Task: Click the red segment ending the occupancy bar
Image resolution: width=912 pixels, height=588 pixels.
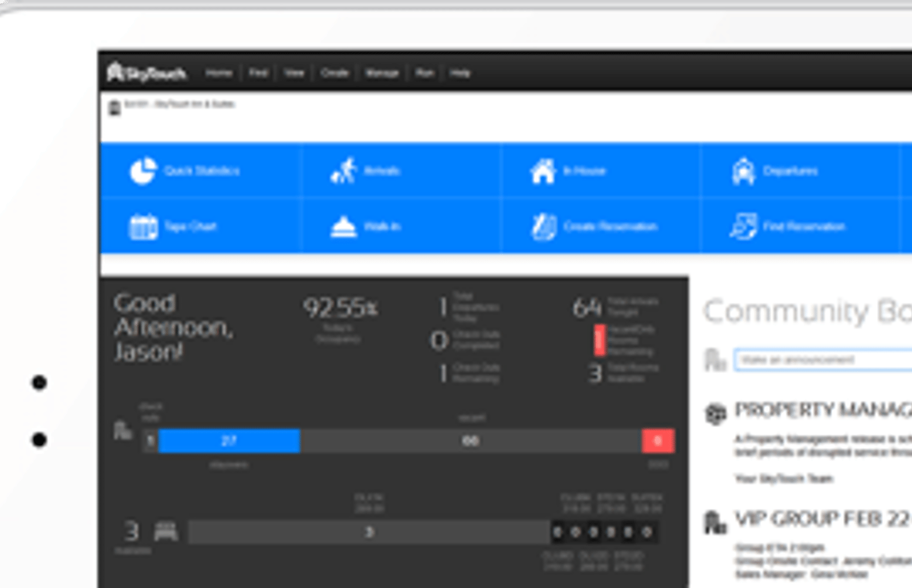Action: 658,440
